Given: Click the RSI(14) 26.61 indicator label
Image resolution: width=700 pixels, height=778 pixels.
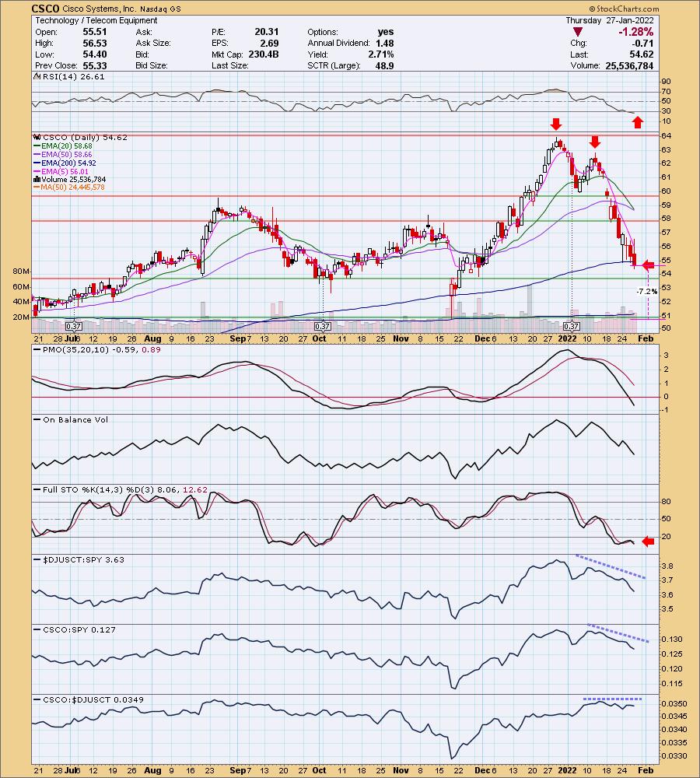Looking at the screenshot, I should tap(69, 77).
